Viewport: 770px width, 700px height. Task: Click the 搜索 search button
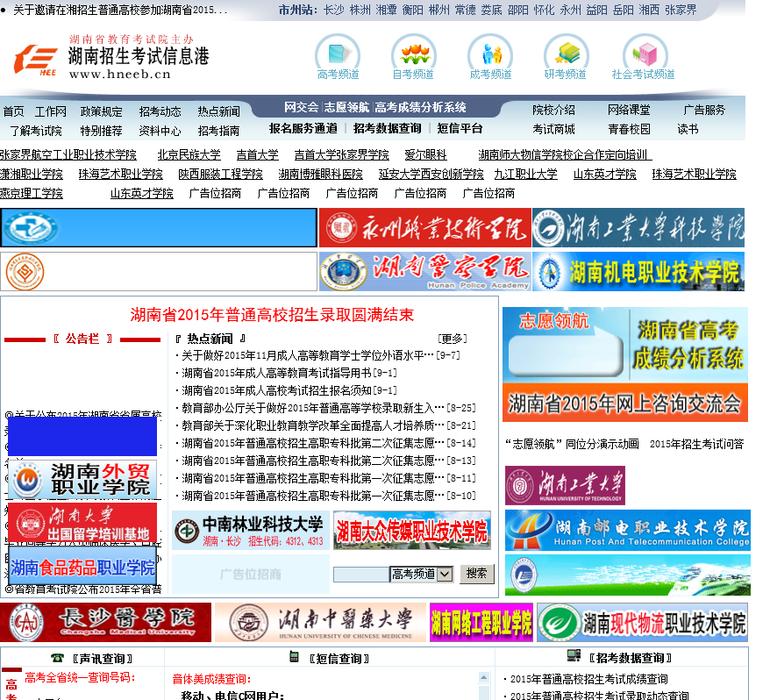coord(476,574)
